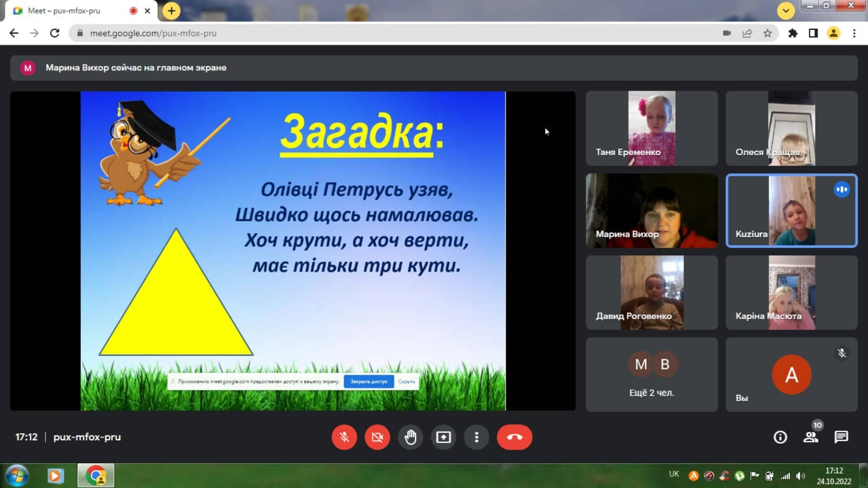The width and height of the screenshot is (868, 488).
Task: Leave the call with red hang-up button
Action: click(x=514, y=437)
